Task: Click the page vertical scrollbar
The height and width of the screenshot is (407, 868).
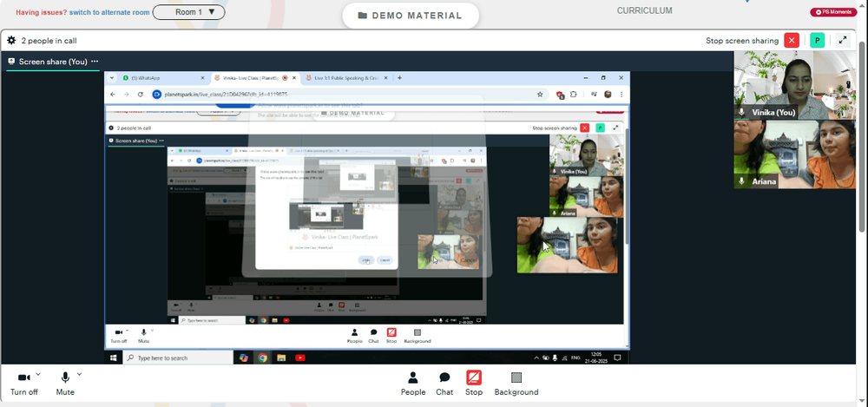Action: (x=863, y=137)
